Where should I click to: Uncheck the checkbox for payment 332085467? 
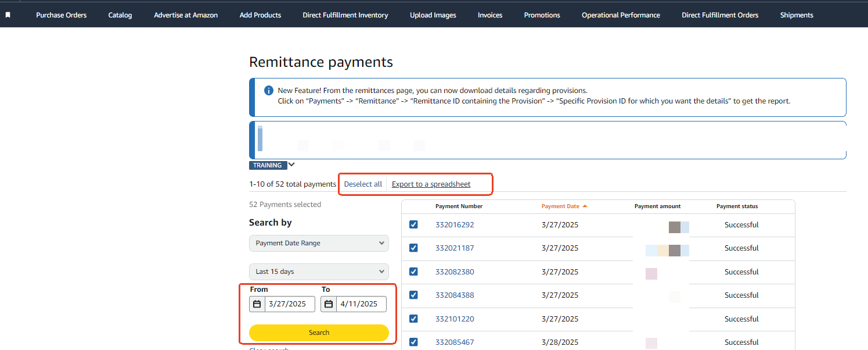[413, 342]
